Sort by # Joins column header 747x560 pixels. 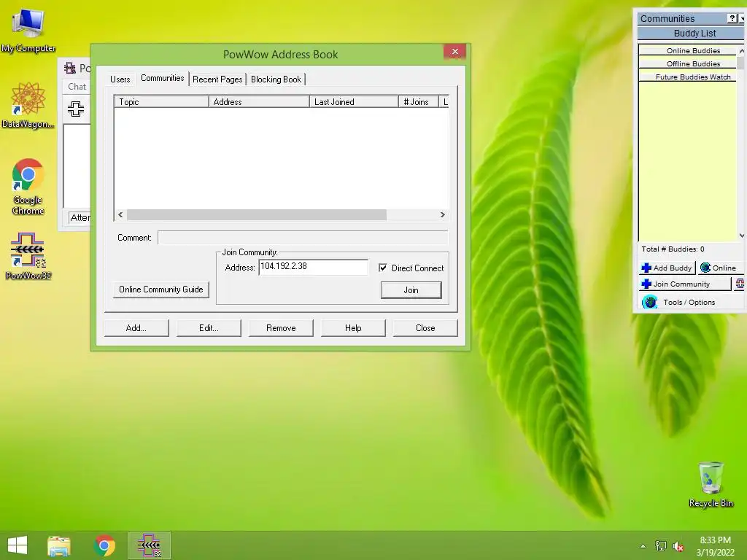[418, 101]
